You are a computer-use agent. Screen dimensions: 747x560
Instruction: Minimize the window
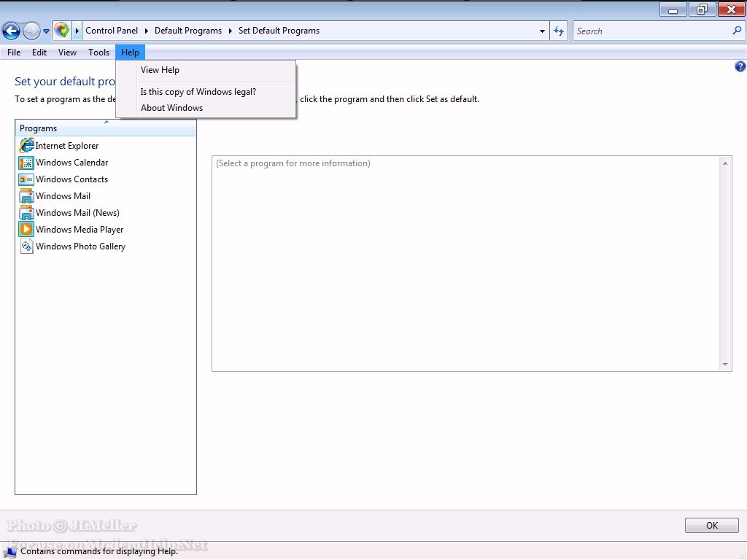click(673, 9)
